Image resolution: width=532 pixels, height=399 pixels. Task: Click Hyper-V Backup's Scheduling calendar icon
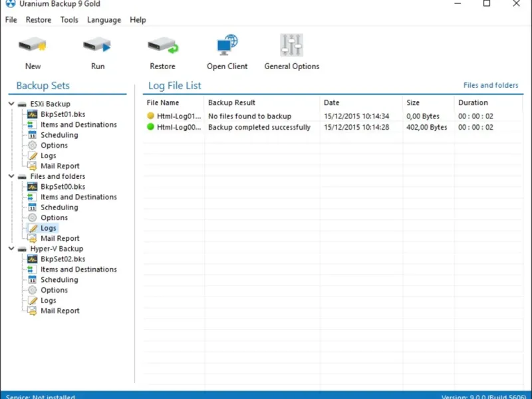[x=32, y=279]
